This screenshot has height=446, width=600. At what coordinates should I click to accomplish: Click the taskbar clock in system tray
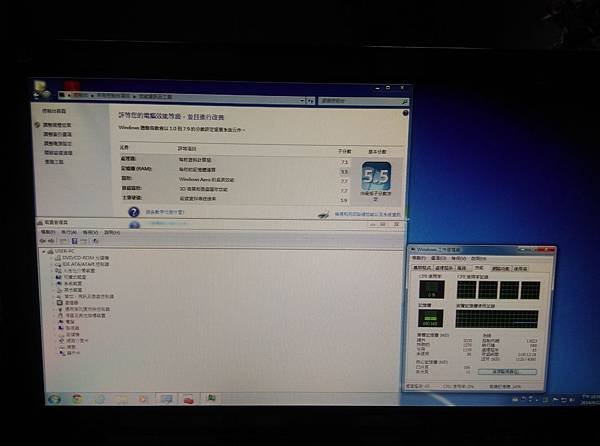tap(590, 400)
